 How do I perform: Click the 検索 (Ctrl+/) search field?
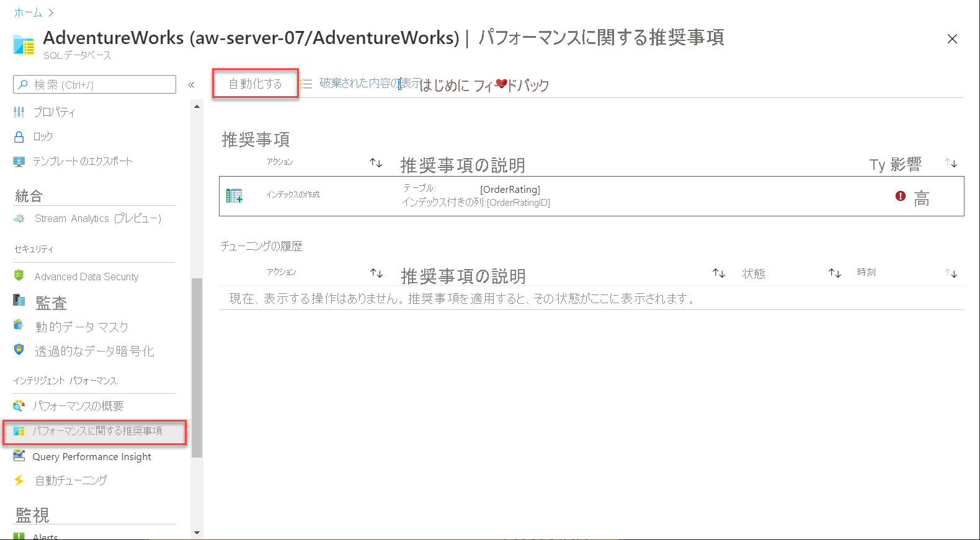(94, 84)
